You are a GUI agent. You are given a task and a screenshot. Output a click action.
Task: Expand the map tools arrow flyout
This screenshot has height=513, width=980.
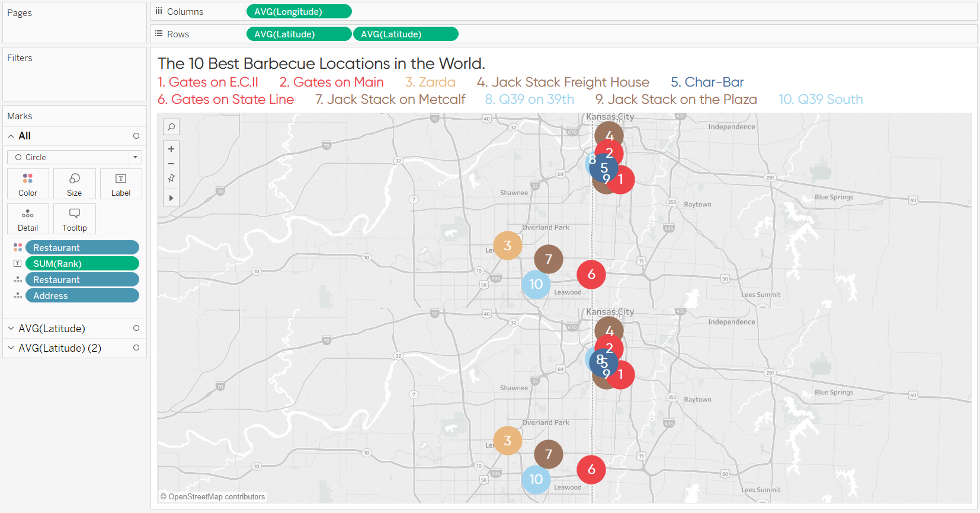click(171, 198)
